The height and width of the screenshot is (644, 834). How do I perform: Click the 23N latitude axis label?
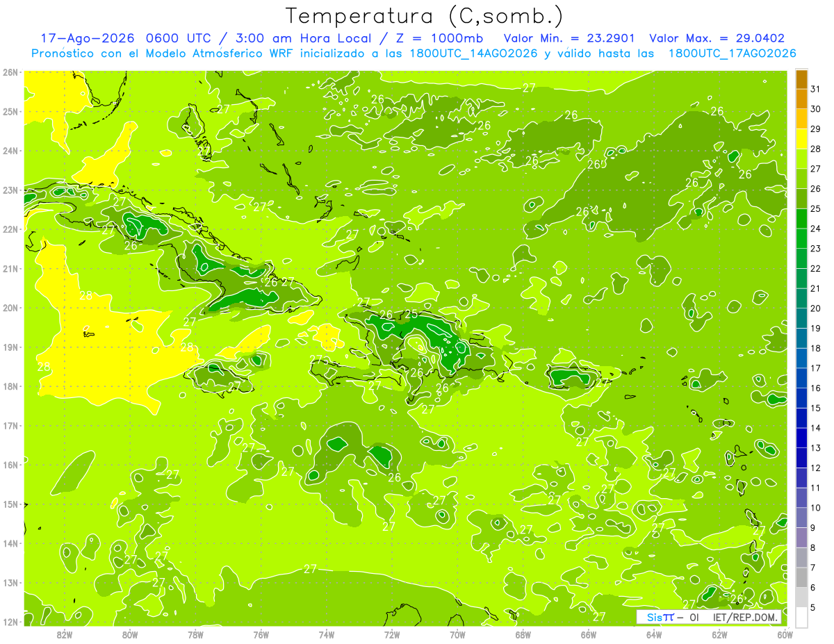point(10,190)
